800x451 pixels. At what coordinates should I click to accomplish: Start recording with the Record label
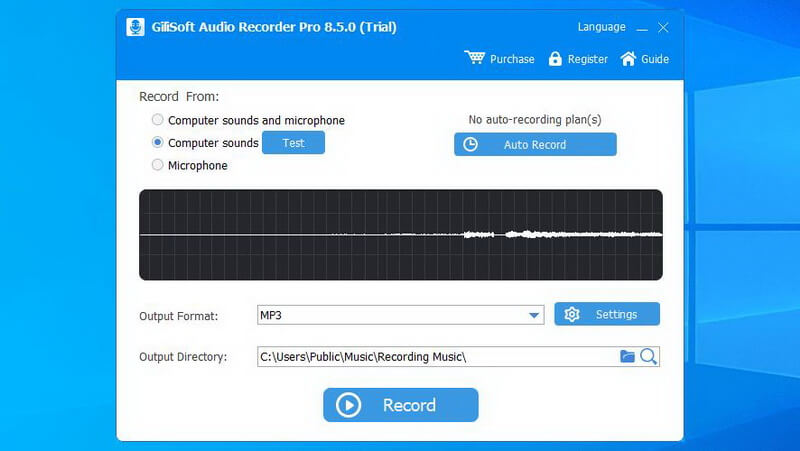409,405
